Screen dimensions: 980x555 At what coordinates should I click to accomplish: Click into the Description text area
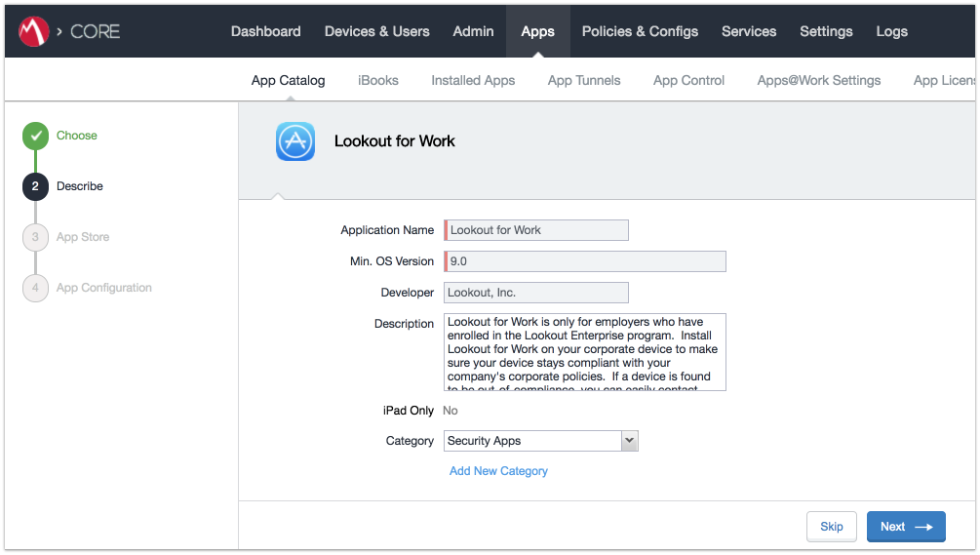point(583,351)
